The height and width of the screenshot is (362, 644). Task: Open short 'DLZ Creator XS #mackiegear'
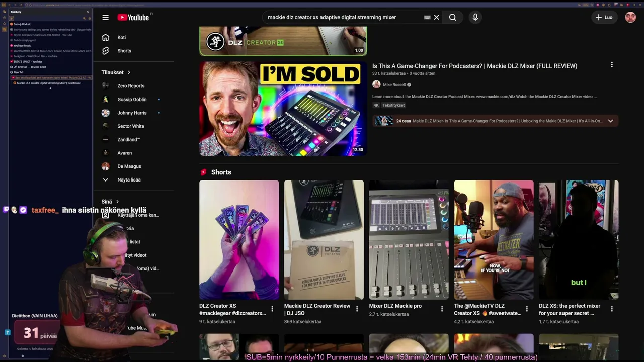232,309
